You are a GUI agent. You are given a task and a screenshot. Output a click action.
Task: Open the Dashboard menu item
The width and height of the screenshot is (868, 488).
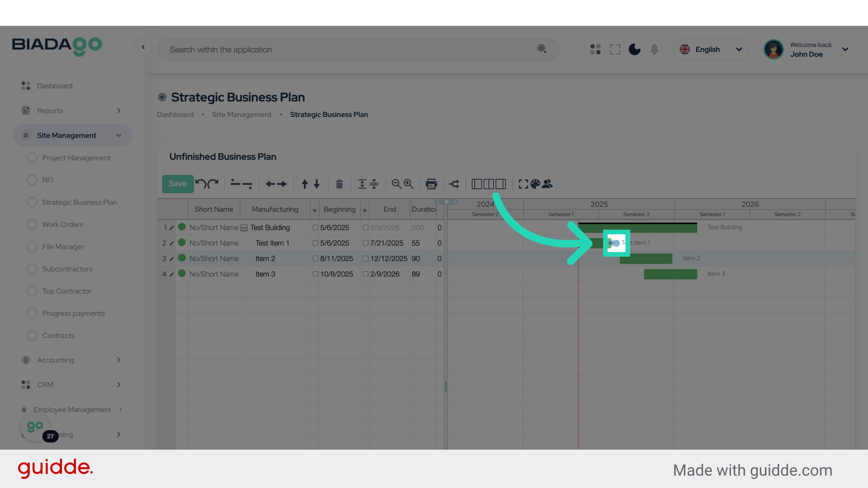(54, 86)
